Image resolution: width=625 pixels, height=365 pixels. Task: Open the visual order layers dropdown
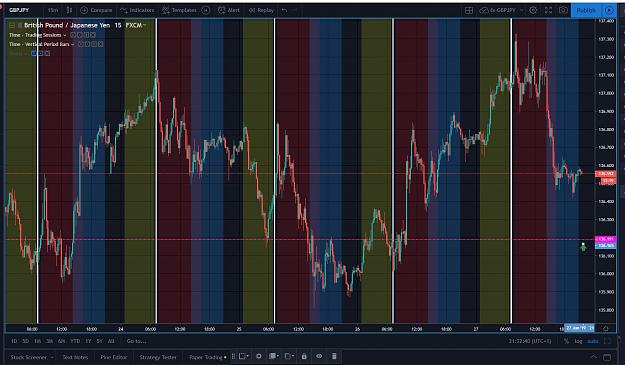click(x=273, y=356)
